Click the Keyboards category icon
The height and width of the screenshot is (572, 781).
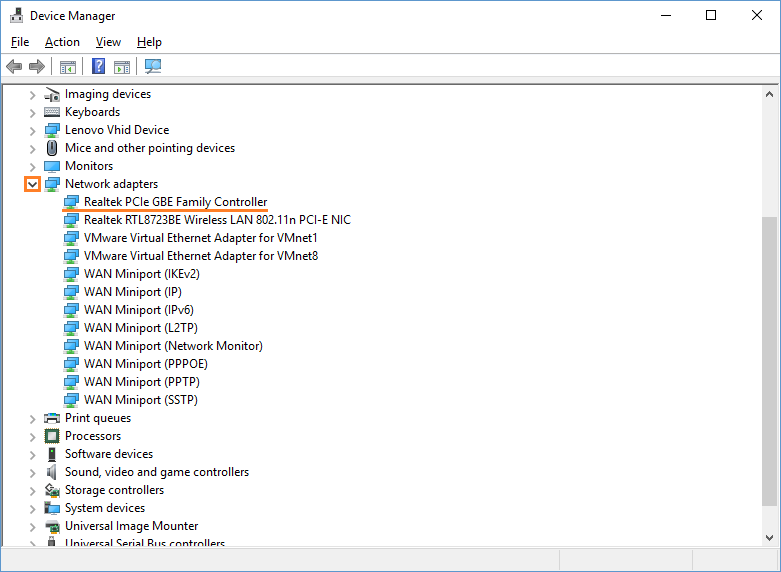point(52,112)
